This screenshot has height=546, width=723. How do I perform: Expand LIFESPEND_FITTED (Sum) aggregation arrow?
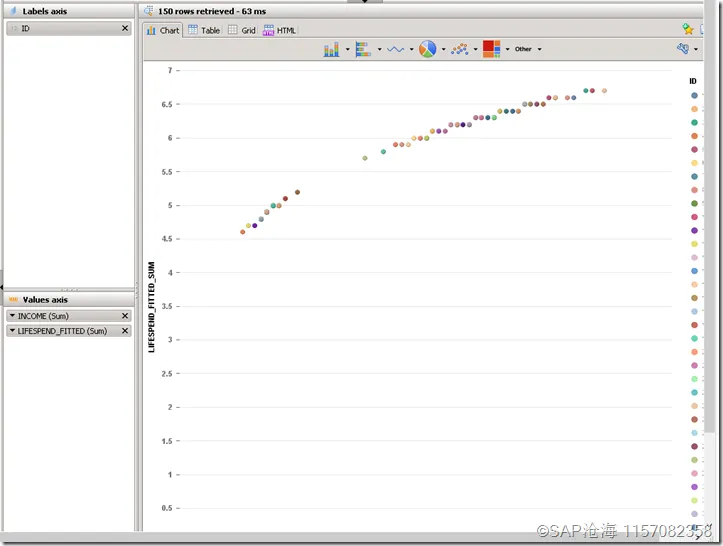click(12, 331)
